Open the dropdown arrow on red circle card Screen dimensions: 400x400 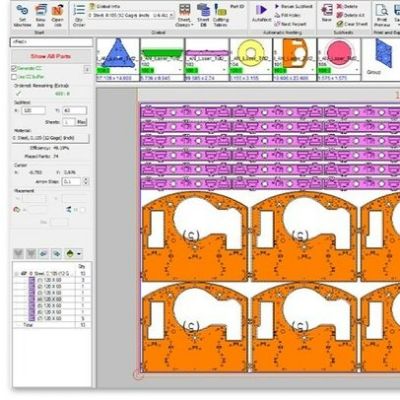(x=357, y=70)
